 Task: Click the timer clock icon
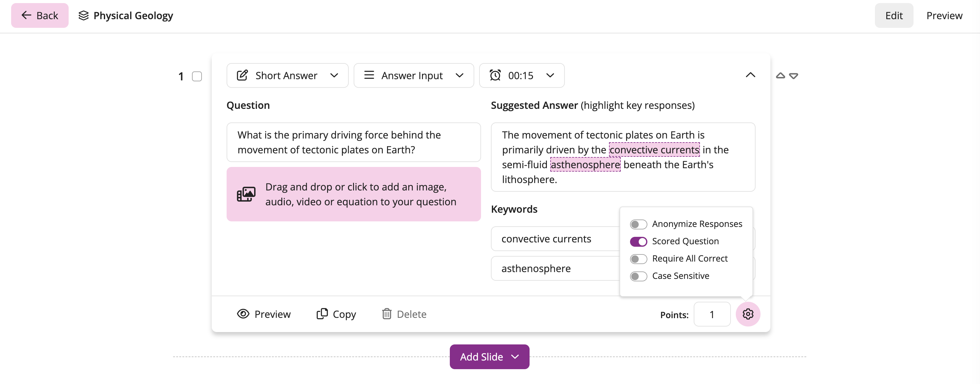tap(495, 75)
